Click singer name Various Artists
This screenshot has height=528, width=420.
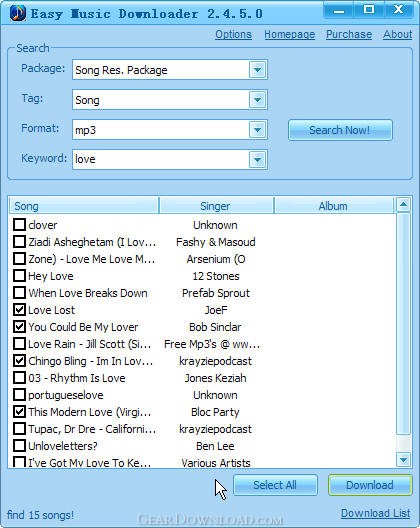[x=216, y=463]
